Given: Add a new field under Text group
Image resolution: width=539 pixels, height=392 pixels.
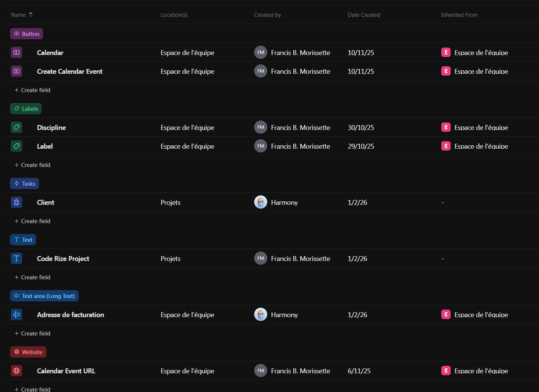Looking at the screenshot, I should [33, 277].
